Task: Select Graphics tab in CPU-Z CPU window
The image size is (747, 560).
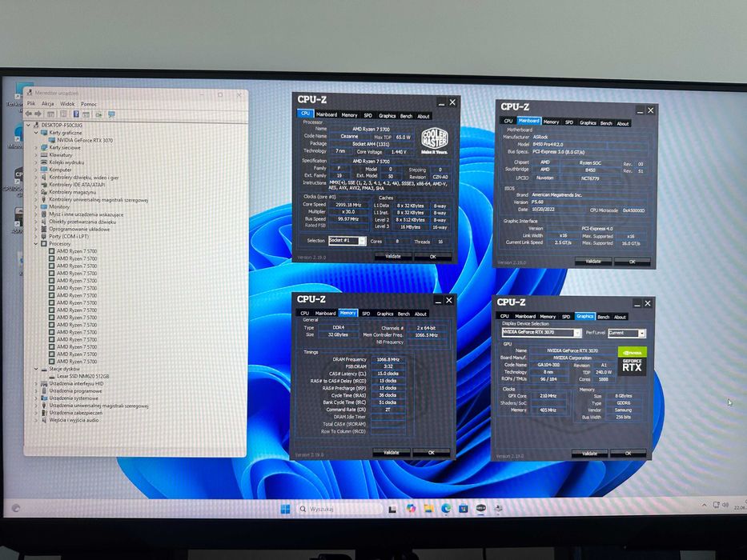Action: pos(387,116)
